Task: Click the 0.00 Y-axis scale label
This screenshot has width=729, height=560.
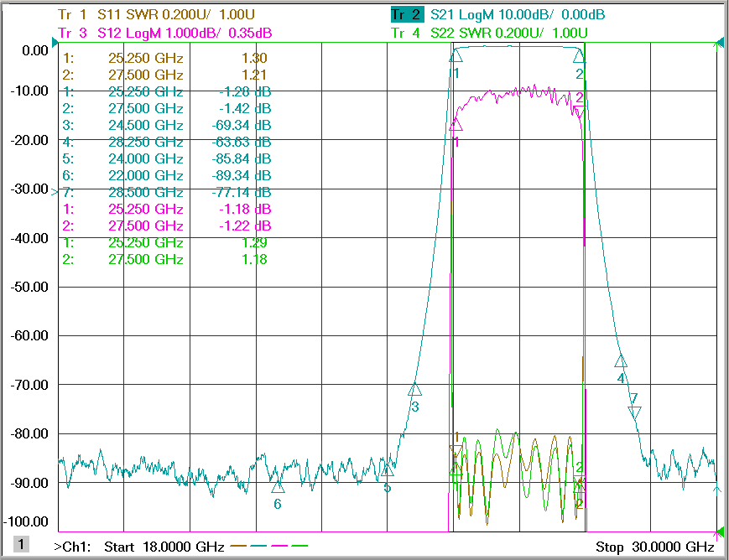Action: (35, 50)
